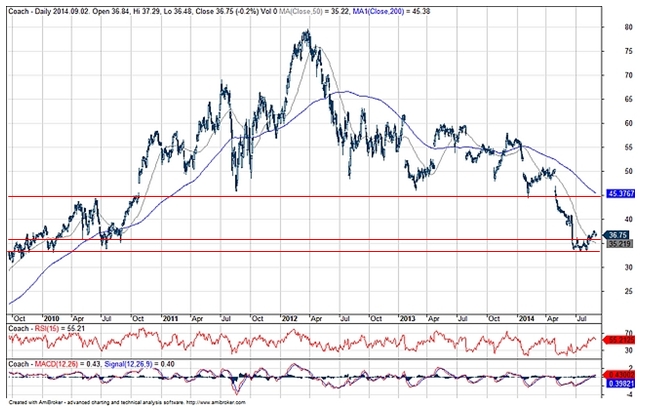
Task: Click the Apr label following 2014
Action: 553,319
